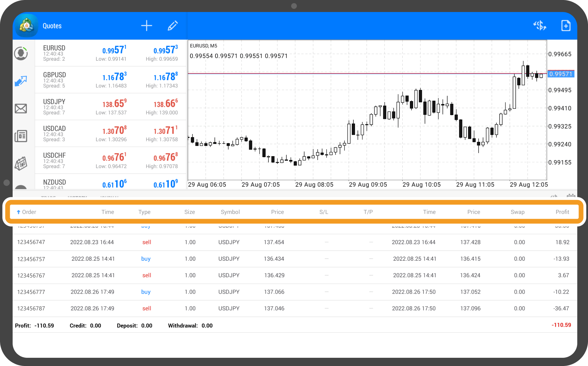The height and width of the screenshot is (366, 588).
Task: Open trading operations via the dollar icon
Action: point(540,25)
